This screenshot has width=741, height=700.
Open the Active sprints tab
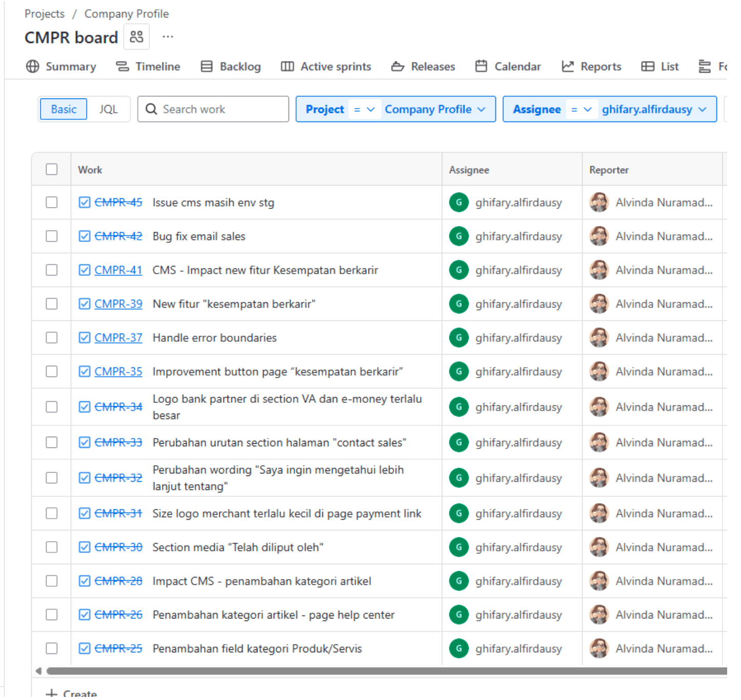click(x=326, y=67)
